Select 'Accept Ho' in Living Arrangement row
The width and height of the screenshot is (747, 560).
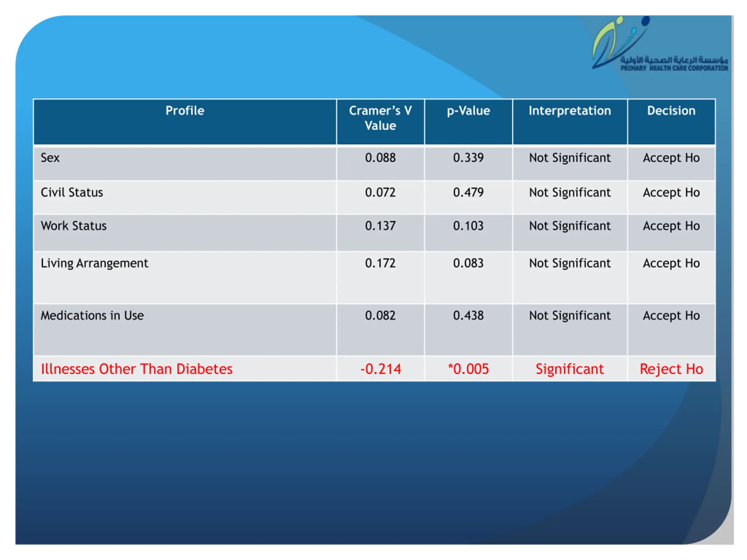coord(671,264)
